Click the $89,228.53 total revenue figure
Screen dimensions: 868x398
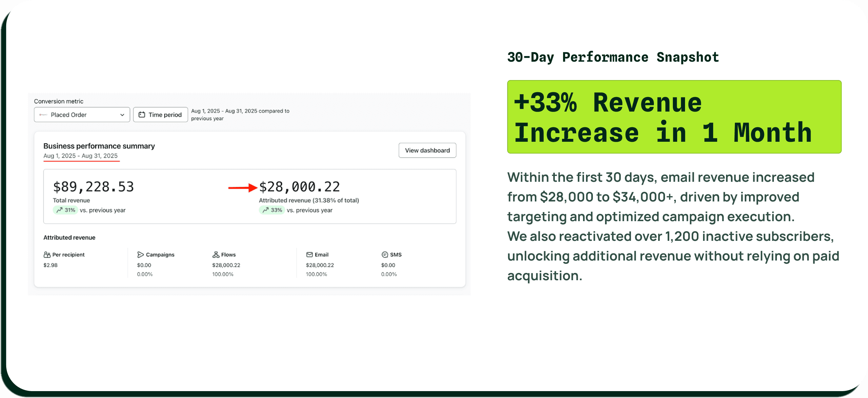pos(93,187)
